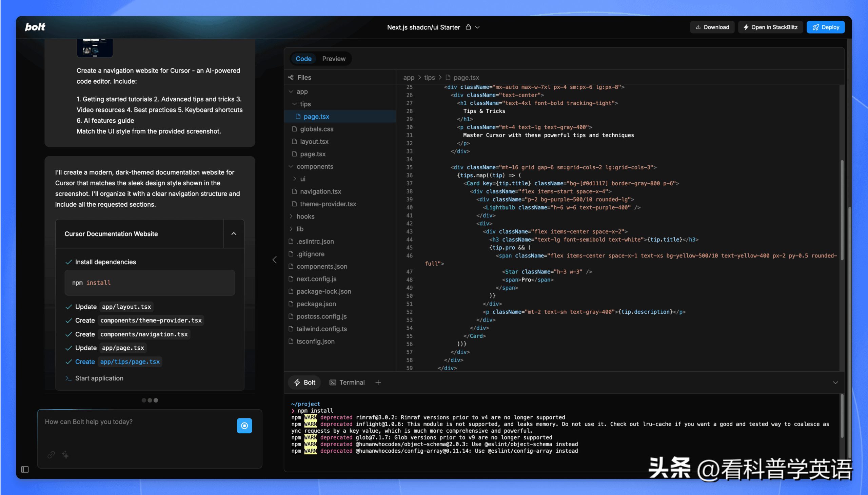Click the bolt logo in header
This screenshot has width=868, height=495.
coord(35,27)
